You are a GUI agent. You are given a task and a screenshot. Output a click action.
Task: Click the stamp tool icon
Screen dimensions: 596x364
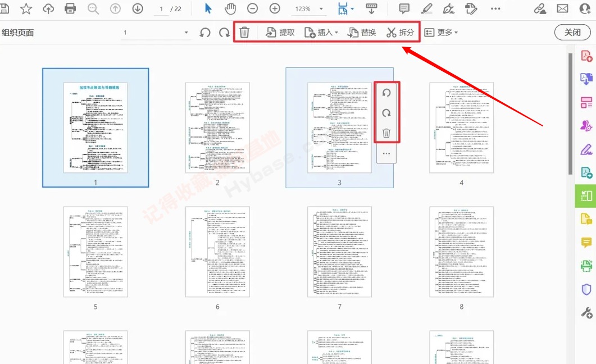click(x=471, y=8)
